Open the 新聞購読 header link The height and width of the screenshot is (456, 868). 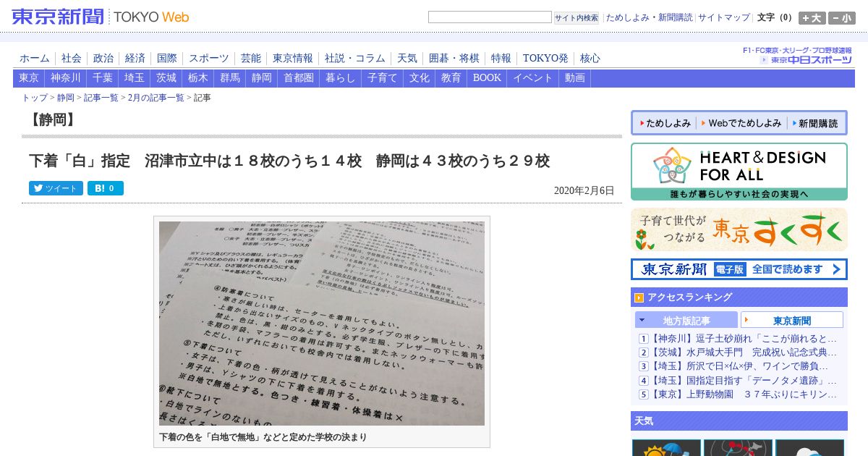coord(675,17)
